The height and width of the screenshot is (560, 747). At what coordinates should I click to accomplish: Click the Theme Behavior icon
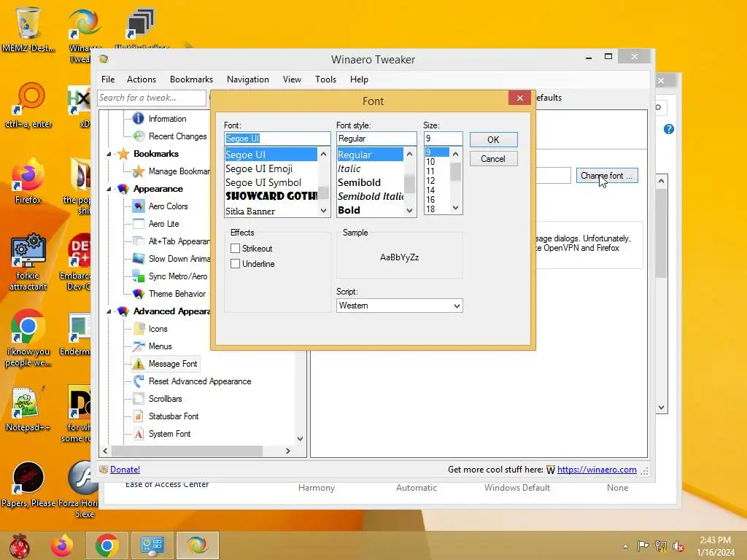coord(139,294)
